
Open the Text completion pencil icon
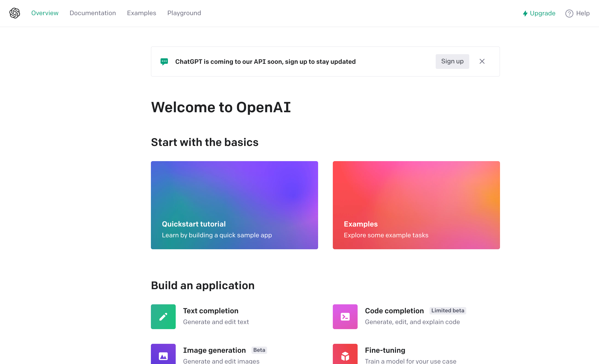(163, 317)
